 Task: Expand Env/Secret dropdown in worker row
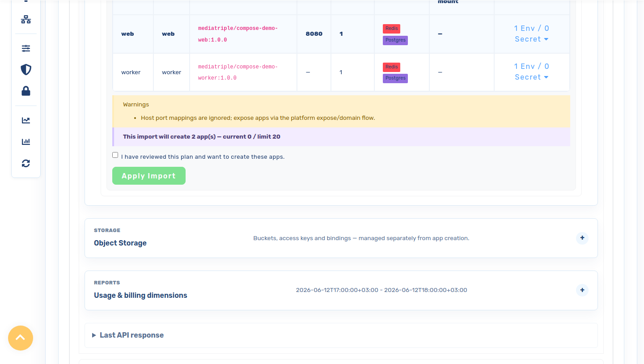(x=532, y=72)
